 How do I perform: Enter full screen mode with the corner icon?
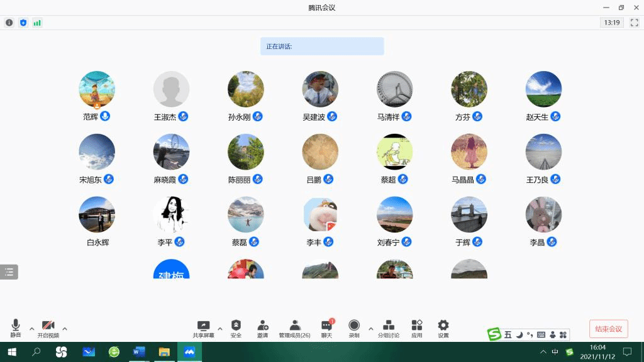point(634,23)
